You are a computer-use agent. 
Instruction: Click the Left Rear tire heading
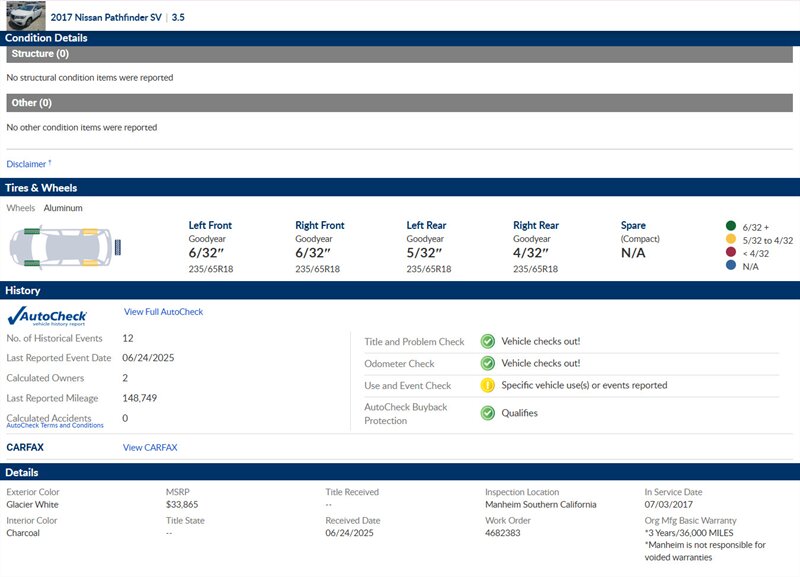pyautogui.click(x=427, y=225)
